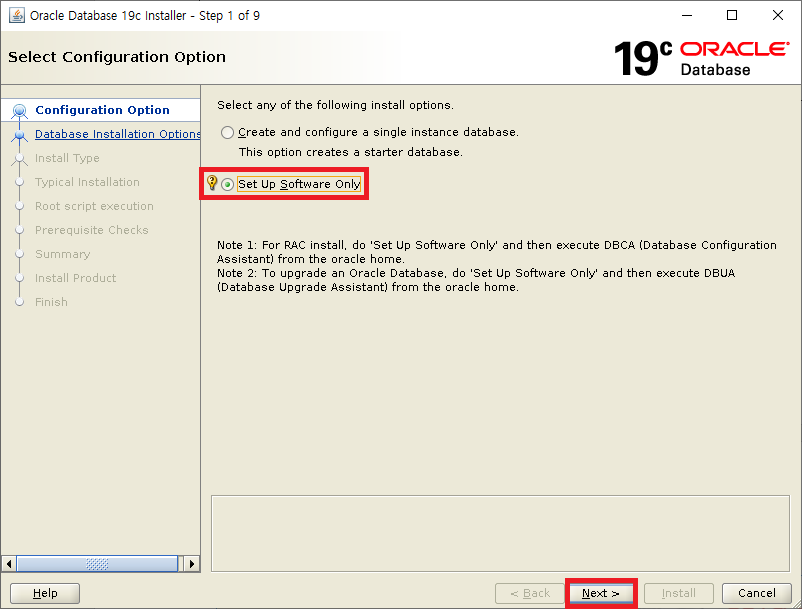Select 'Create and configure a single instance database' radio
The height and width of the screenshot is (609, 802).
pyautogui.click(x=227, y=132)
